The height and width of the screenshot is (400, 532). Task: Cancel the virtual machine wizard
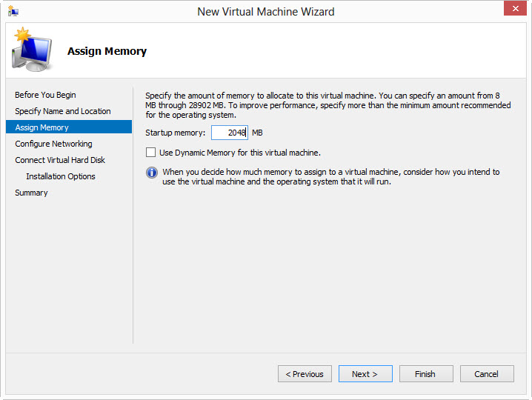(x=487, y=374)
